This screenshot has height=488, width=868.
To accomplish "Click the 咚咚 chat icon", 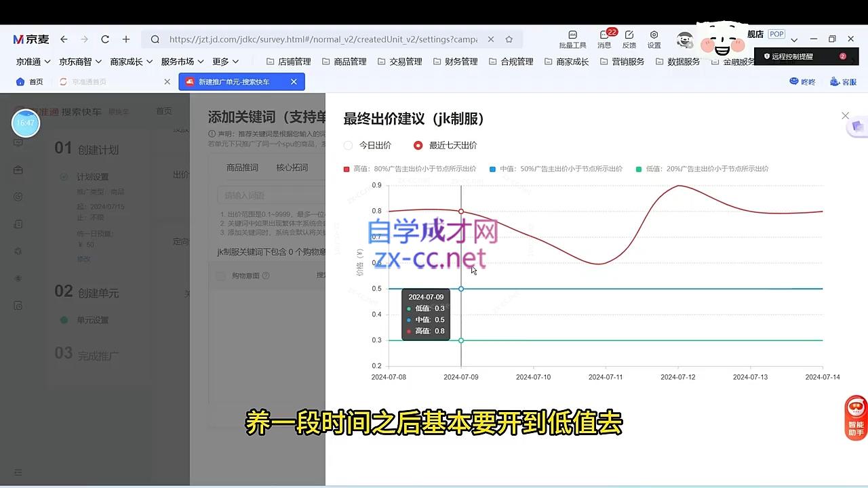I will pos(802,82).
